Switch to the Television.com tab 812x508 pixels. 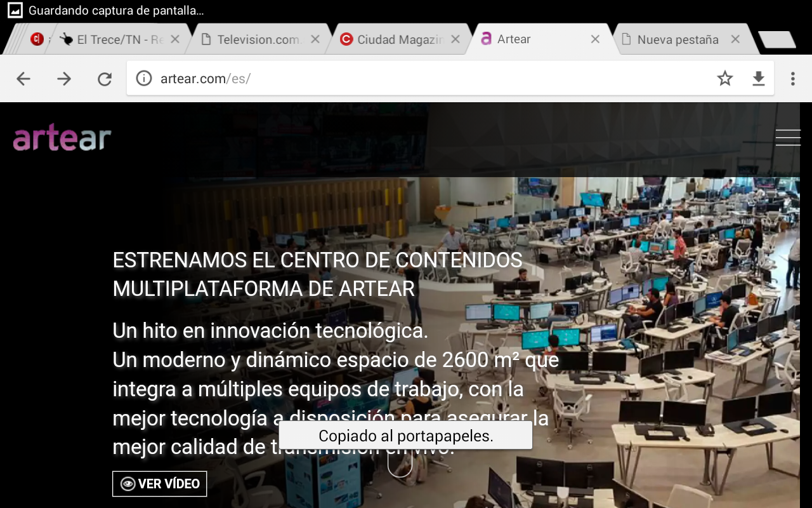click(x=260, y=39)
